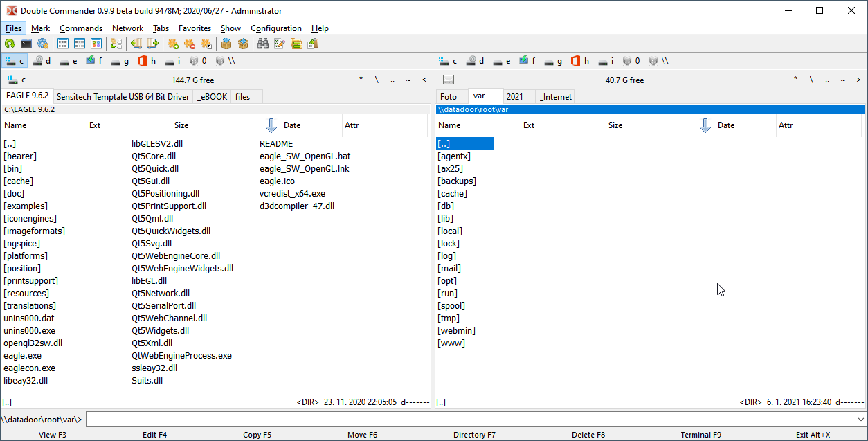Click the Move F6 button
The image size is (868, 441).
point(362,435)
